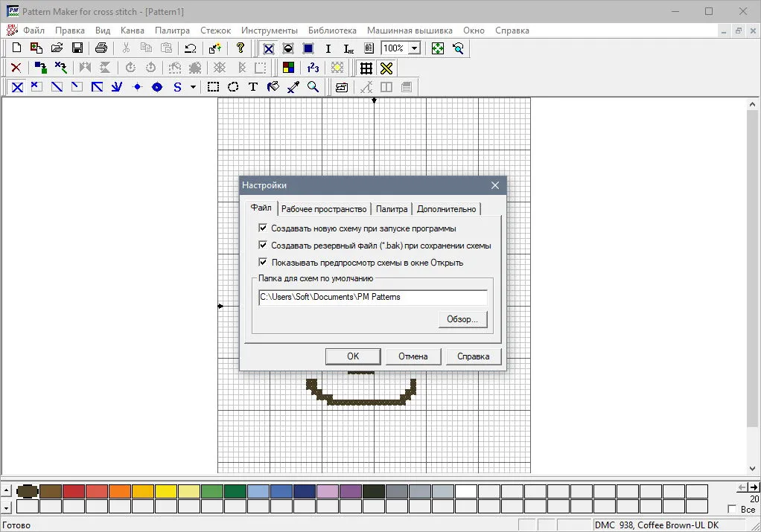Screen dimensions: 761x532
Task: Uncheck create new pattern at startup
Action: tap(263, 228)
